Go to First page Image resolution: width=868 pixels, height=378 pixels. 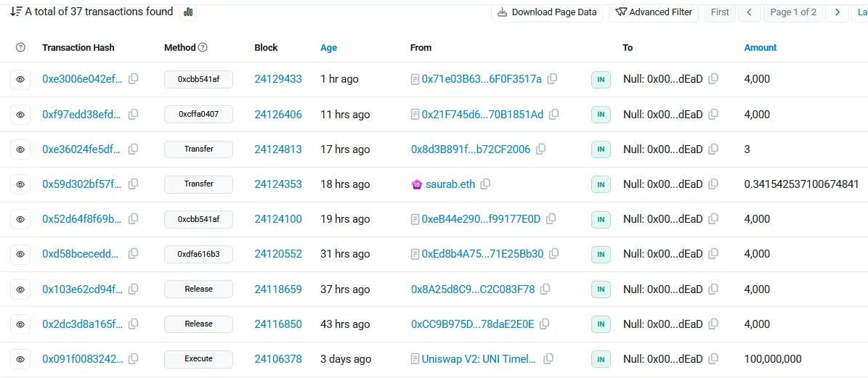point(720,12)
